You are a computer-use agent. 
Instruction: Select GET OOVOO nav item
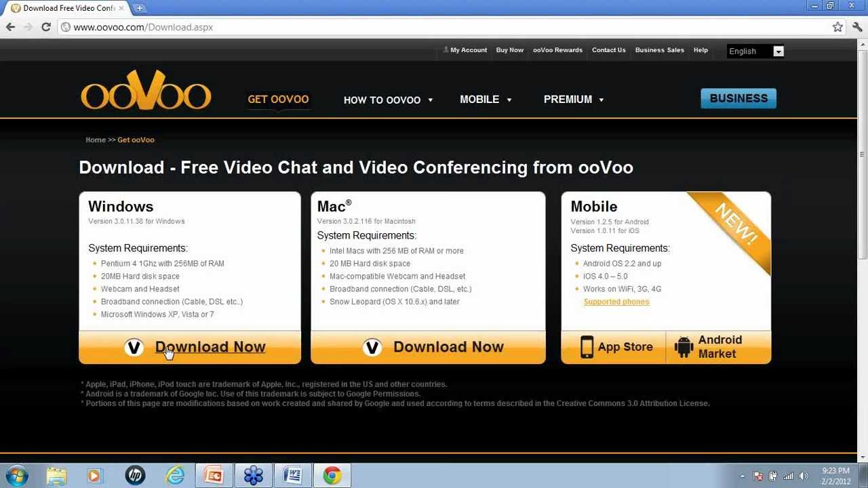pyautogui.click(x=278, y=100)
